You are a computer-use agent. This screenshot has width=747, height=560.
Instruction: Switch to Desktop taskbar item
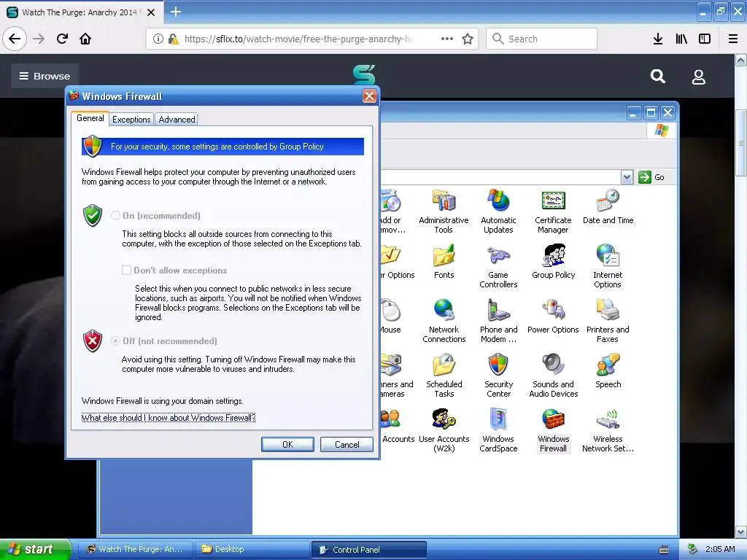pos(252,550)
